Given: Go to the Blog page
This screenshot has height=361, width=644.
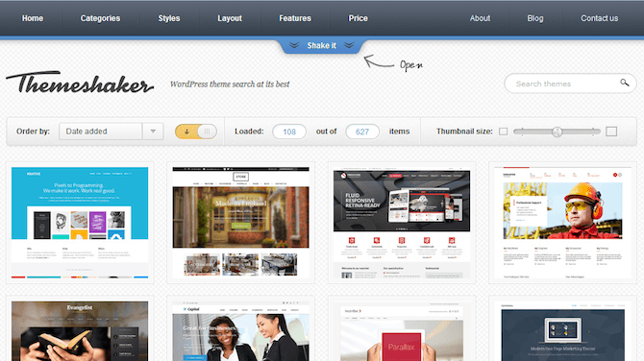Looking at the screenshot, I should pos(535,18).
